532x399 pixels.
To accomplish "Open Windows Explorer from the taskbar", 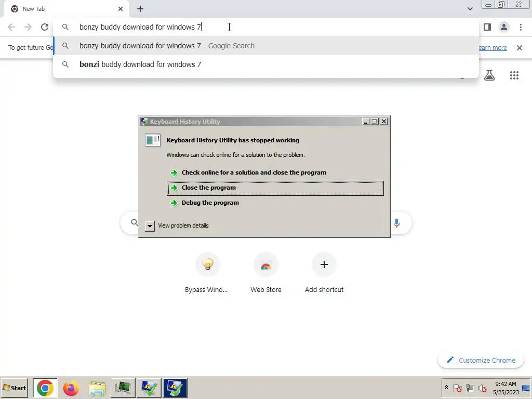I will tap(97, 388).
